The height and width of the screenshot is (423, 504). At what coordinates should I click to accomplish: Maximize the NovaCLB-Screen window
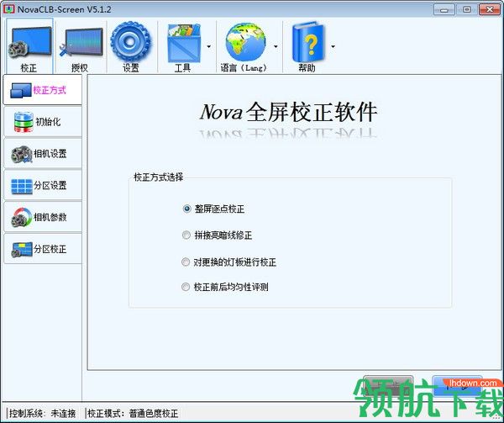(x=467, y=9)
